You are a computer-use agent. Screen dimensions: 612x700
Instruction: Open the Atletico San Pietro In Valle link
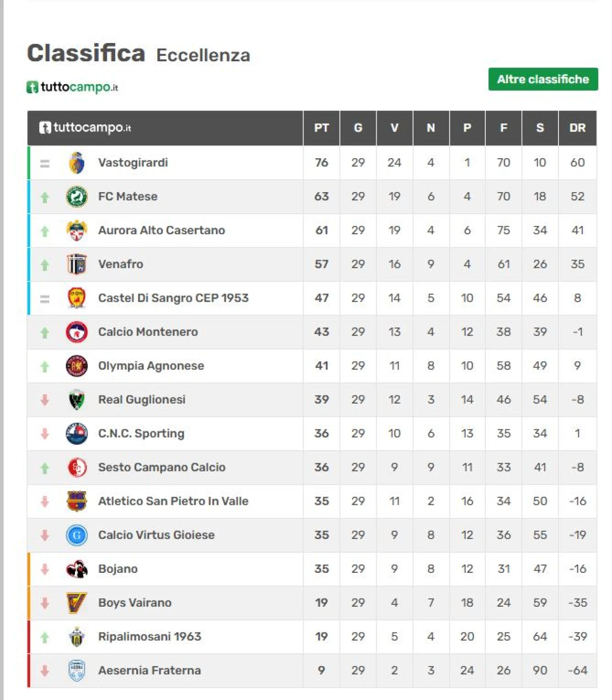pos(174,501)
